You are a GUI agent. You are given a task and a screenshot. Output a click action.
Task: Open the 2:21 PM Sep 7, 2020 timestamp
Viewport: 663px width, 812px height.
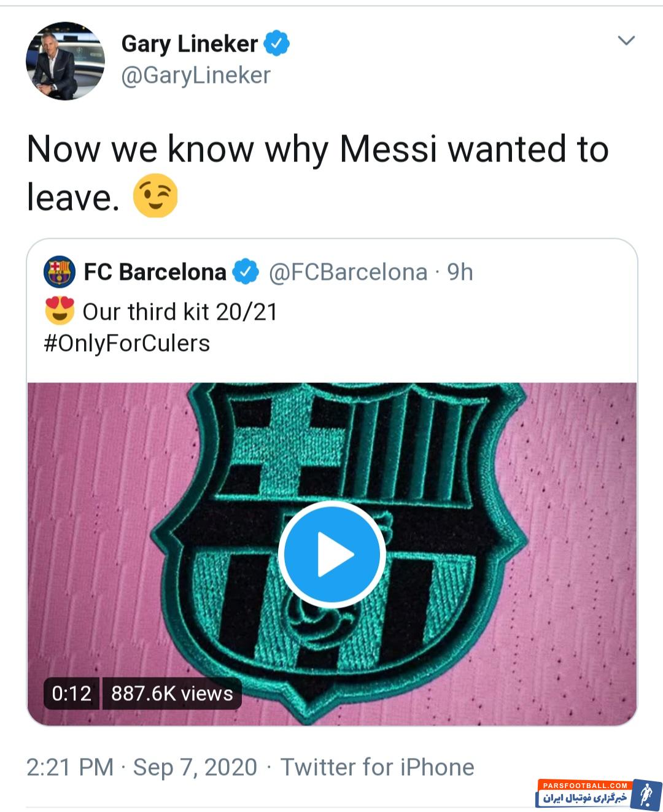pos(142,767)
